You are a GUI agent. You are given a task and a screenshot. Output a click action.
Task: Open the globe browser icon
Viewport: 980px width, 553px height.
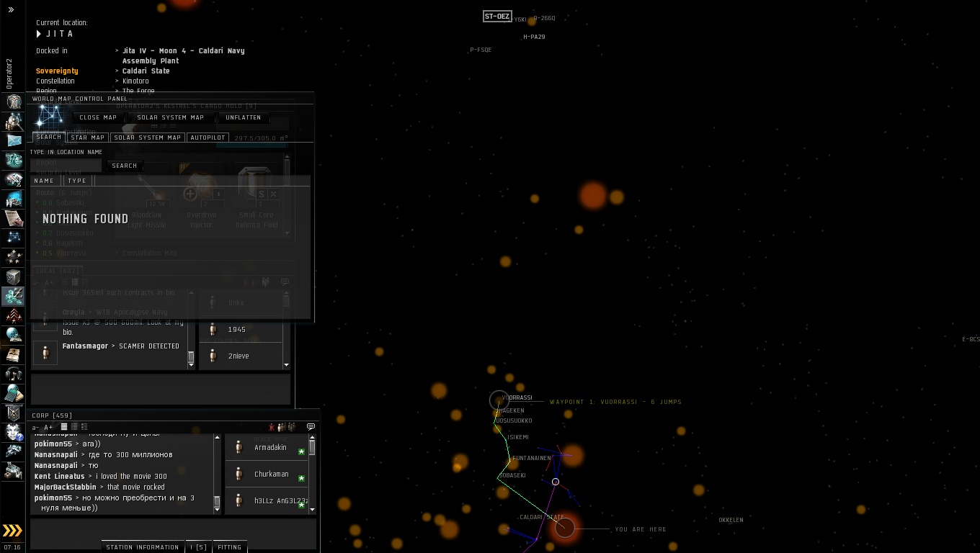tap(14, 335)
